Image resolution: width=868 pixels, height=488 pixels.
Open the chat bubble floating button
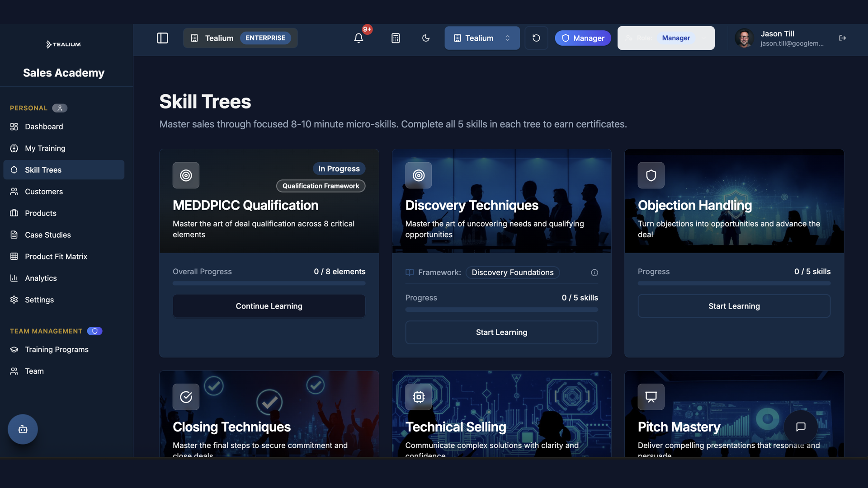click(801, 427)
